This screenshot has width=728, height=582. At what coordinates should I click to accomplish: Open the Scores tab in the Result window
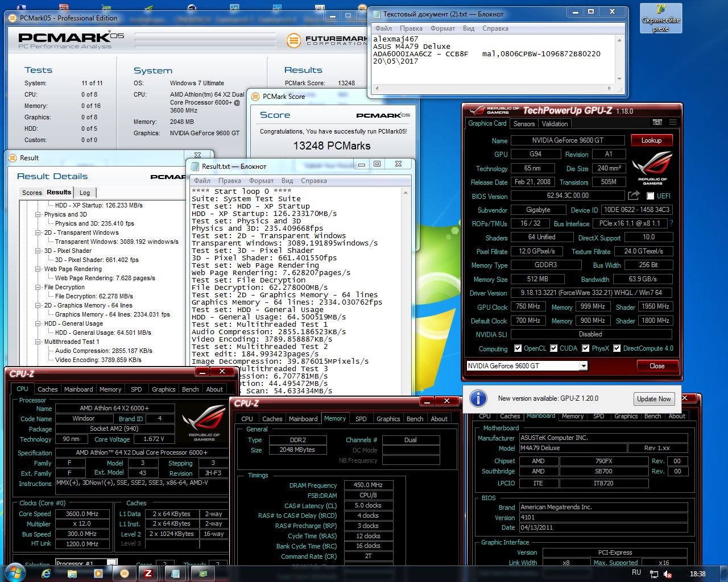point(32,193)
